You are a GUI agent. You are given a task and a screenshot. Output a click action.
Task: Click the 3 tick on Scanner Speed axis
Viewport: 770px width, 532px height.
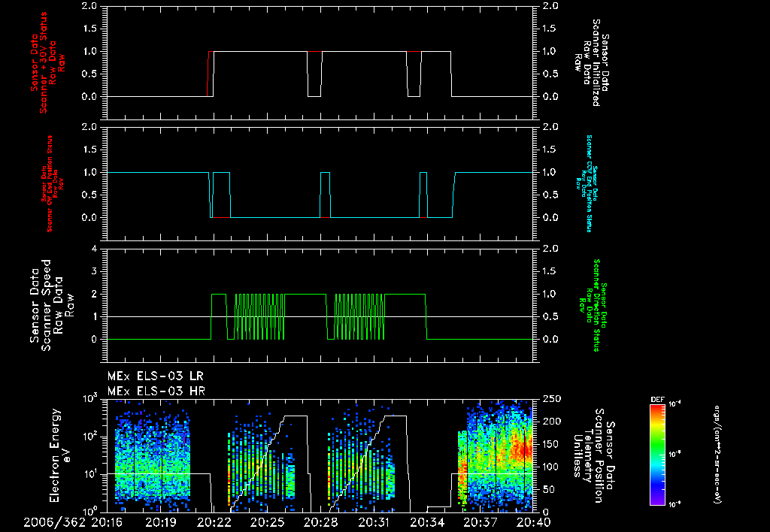(x=94, y=271)
